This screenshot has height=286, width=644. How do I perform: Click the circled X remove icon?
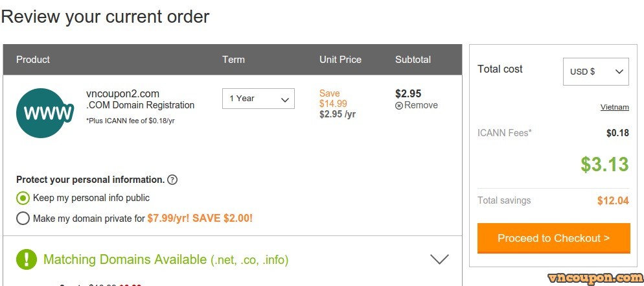399,106
